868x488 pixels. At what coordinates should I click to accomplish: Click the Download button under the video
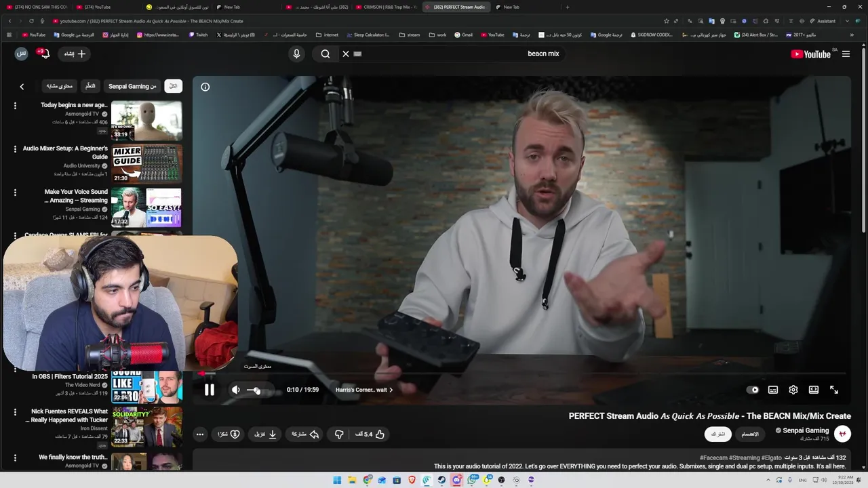click(266, 434)
